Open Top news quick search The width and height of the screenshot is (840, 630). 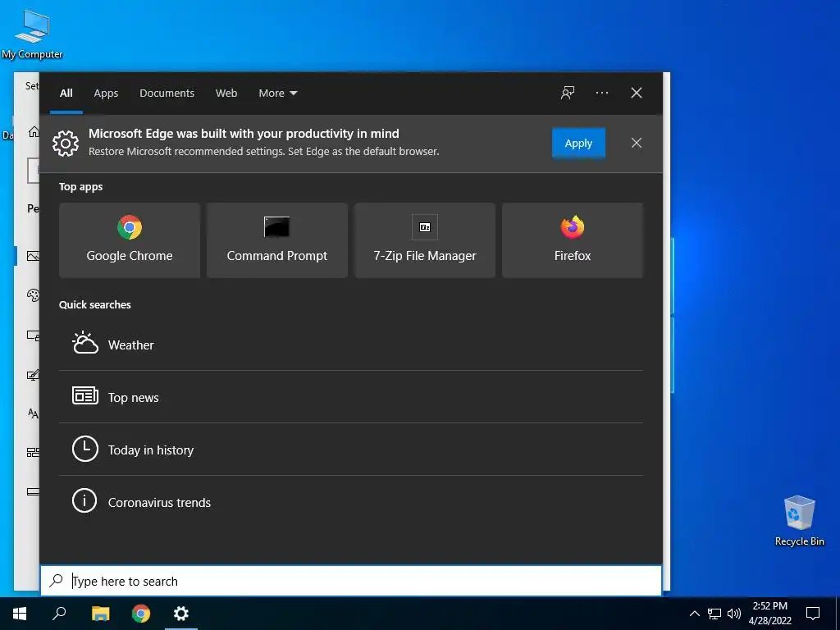click(x=351, y=397)
